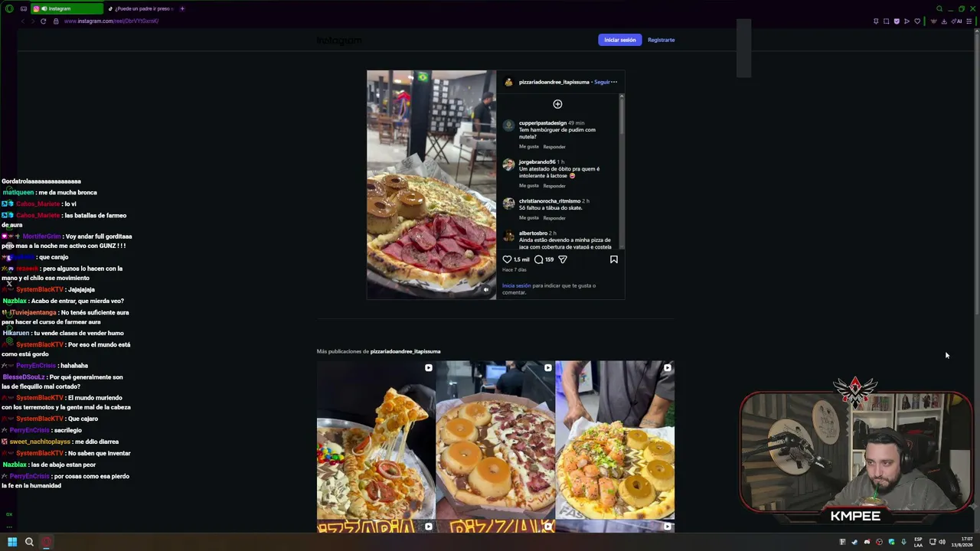This screenshot has height=551, width=980.
Task: Open Discord from the system tray
Action: pyautogui.click(x=867, y=542)
